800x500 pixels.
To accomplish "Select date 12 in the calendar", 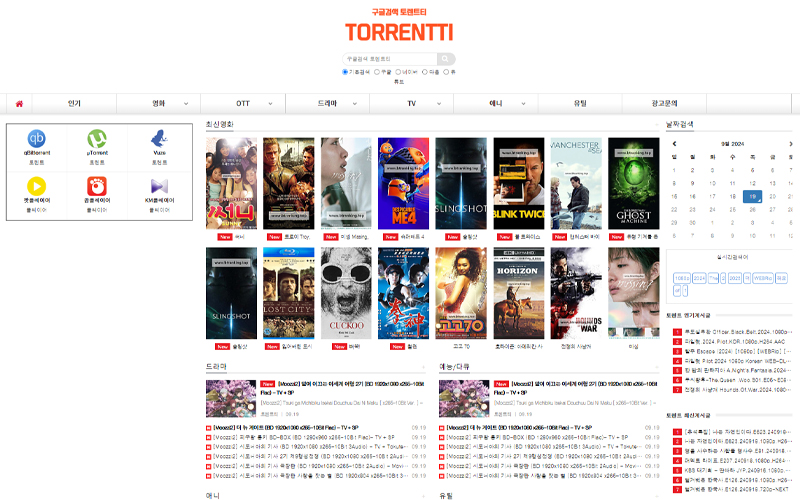I will coord(752,183).
